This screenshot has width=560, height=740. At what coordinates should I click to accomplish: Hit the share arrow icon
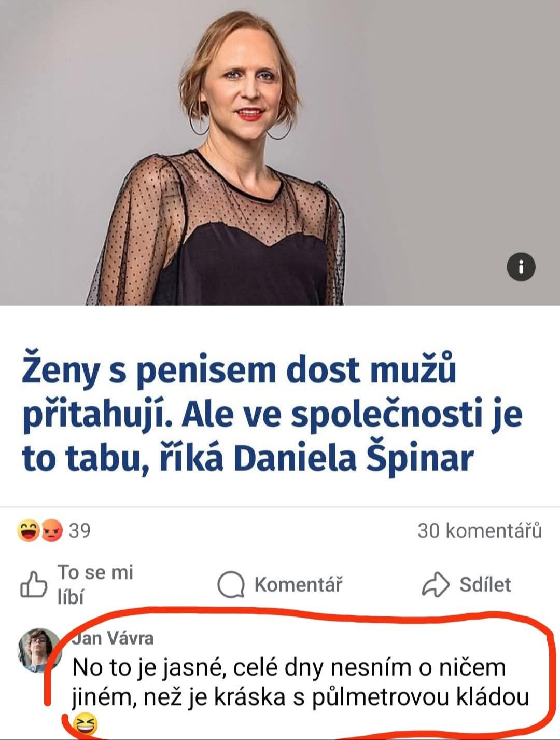click(x=435, y=585)
